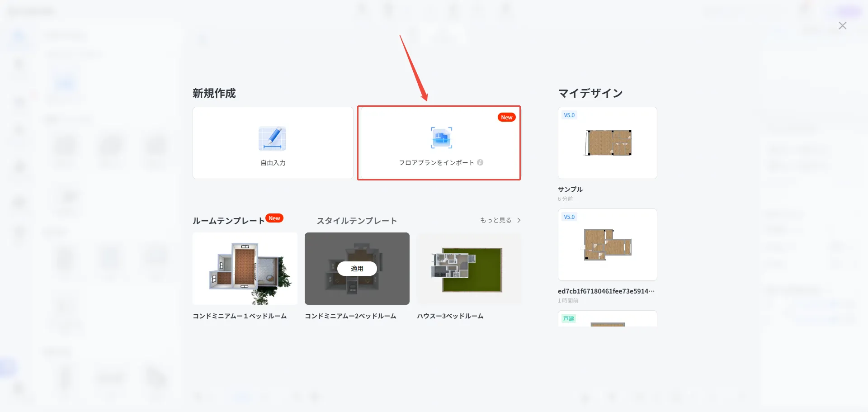Switch to スタイルテンプレート tab
The height and width of the screenshot is (412, 868).
click(357, 221)
